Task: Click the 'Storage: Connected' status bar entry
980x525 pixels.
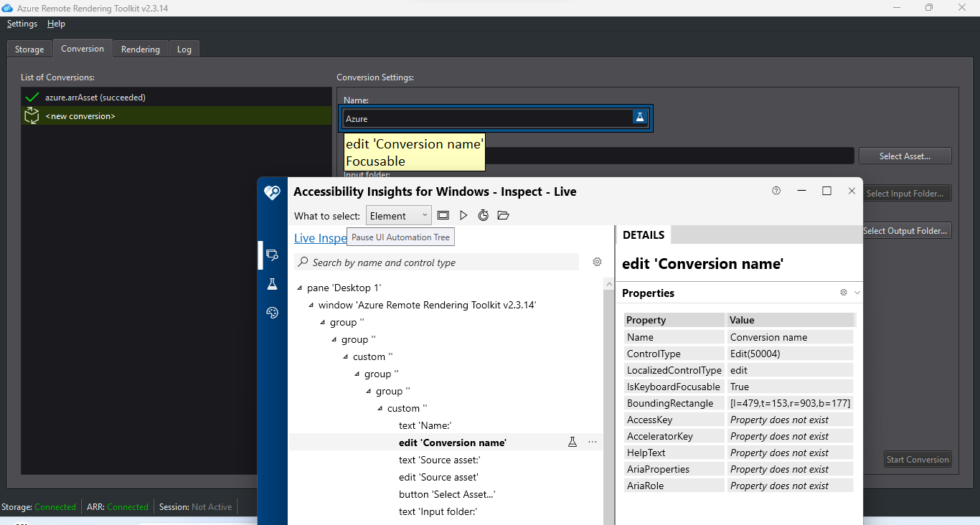Action: tap(39, 507)
